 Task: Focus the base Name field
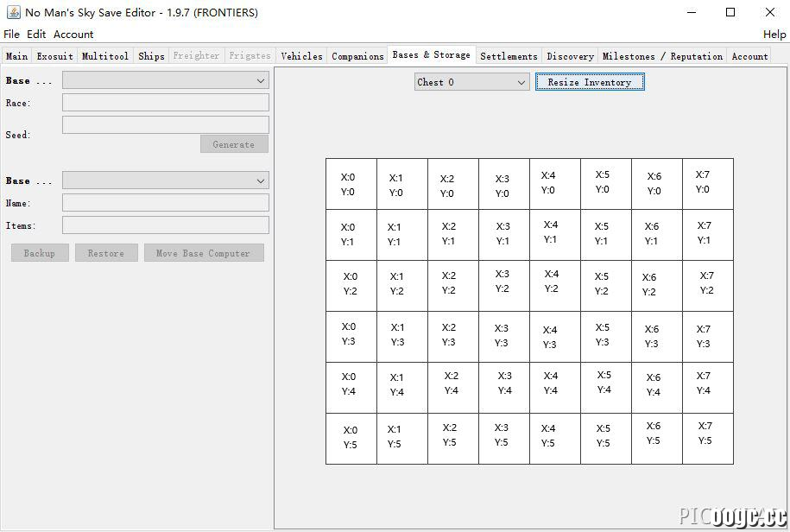coord(165,202)
